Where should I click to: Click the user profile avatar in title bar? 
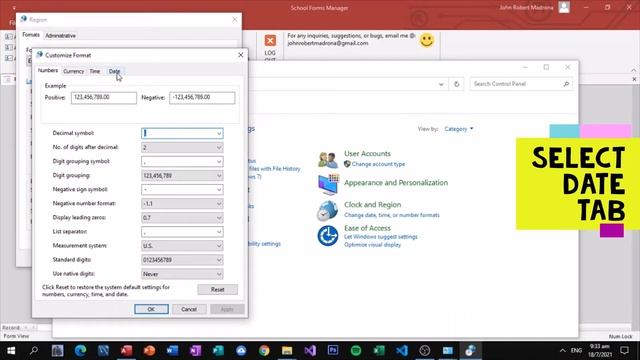(x=564, y=7)
